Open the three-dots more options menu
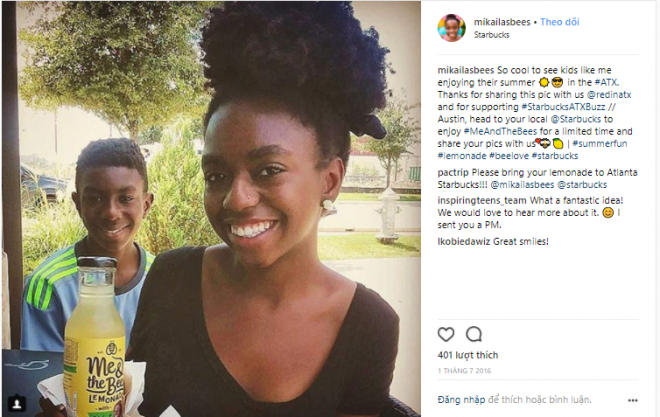This screenshot has height=417, width=660. (x=633, y=400)
